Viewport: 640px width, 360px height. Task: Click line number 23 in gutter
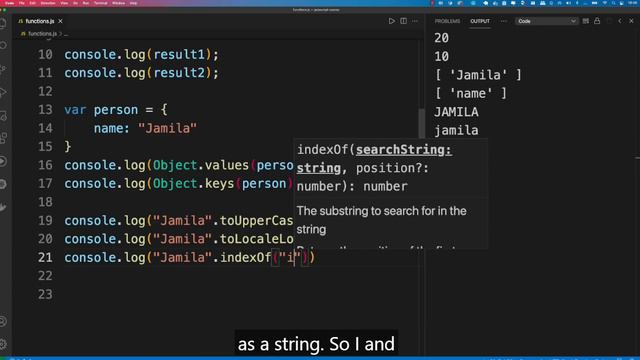pyautogui.click(x=45, y=294)
